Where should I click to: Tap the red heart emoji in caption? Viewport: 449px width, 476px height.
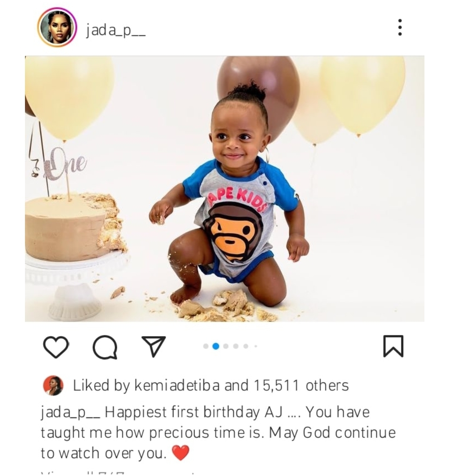pyautogui.click(x=181, y=453)
